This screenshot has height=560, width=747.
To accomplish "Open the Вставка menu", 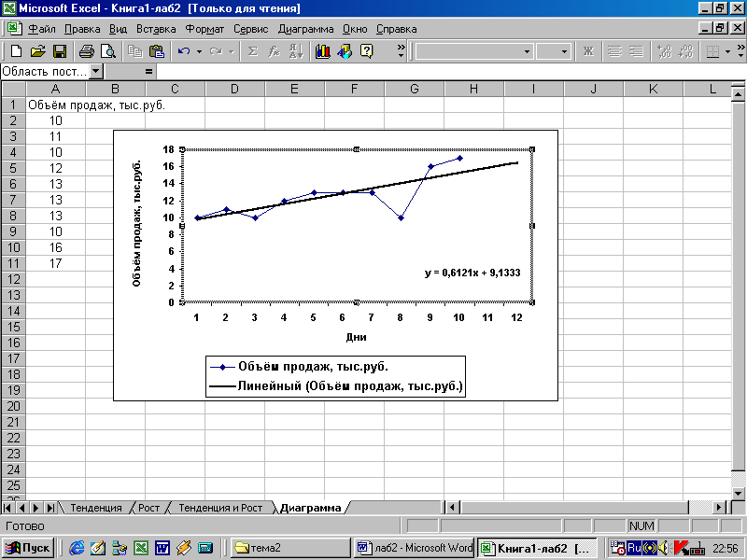I will click(156, 29).
